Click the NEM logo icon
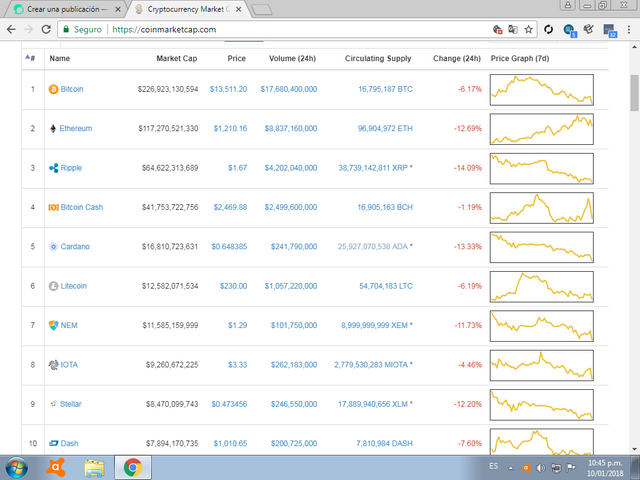640x480 pixels. 53,325
